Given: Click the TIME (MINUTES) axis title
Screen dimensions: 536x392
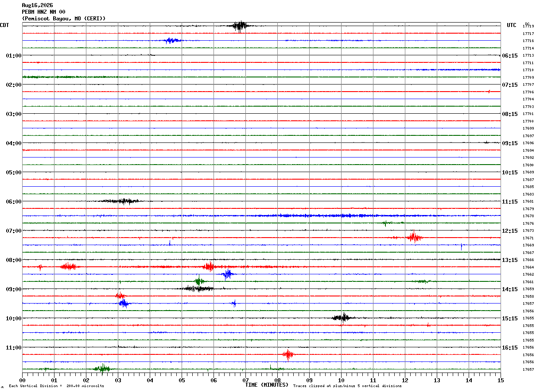Looking at the screenshot, I should point(267,385).
